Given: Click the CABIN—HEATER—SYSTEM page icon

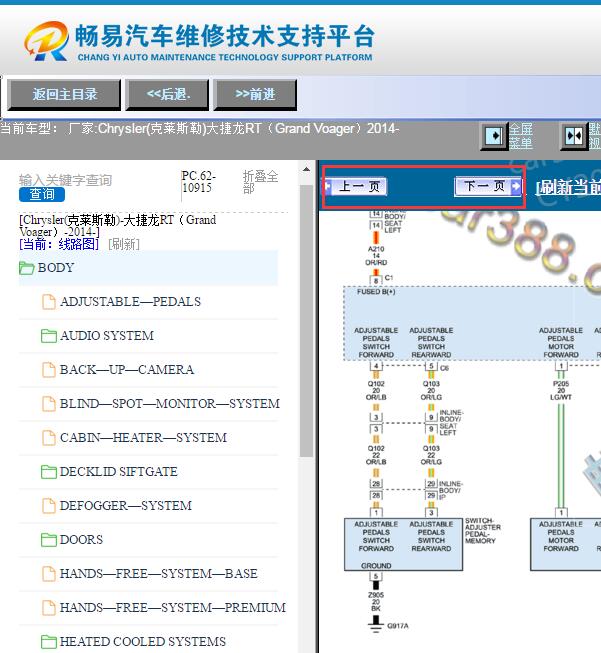Looking at the screenshot, I should pos(49,438).
